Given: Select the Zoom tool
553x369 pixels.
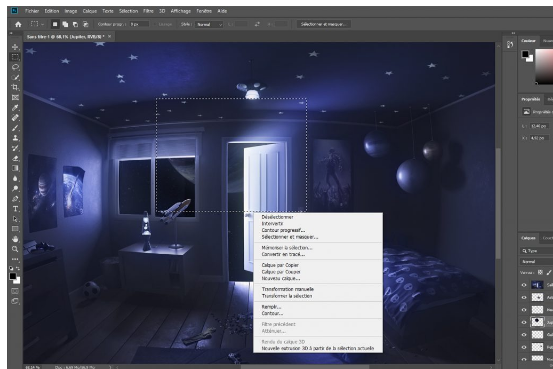Looking at the screenshot, I should tap(15, 249).
